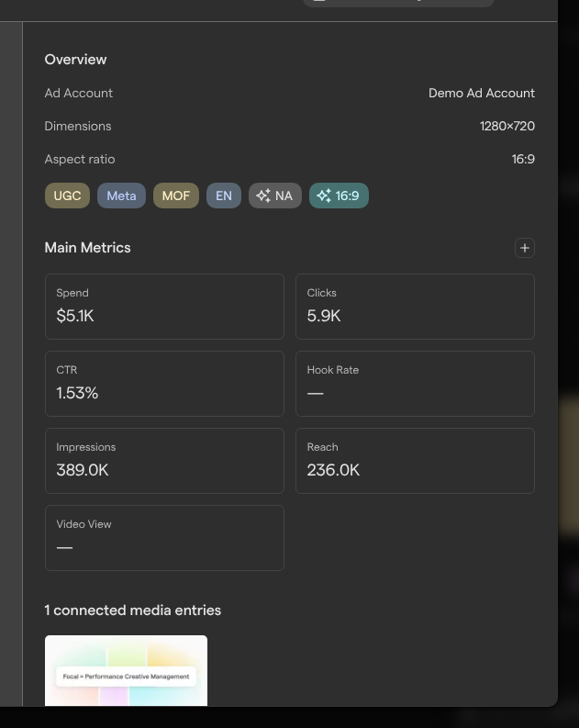Select the CTR metric card
The width and height of the screenshot is (579, 728).
click(x=164, y=384)
